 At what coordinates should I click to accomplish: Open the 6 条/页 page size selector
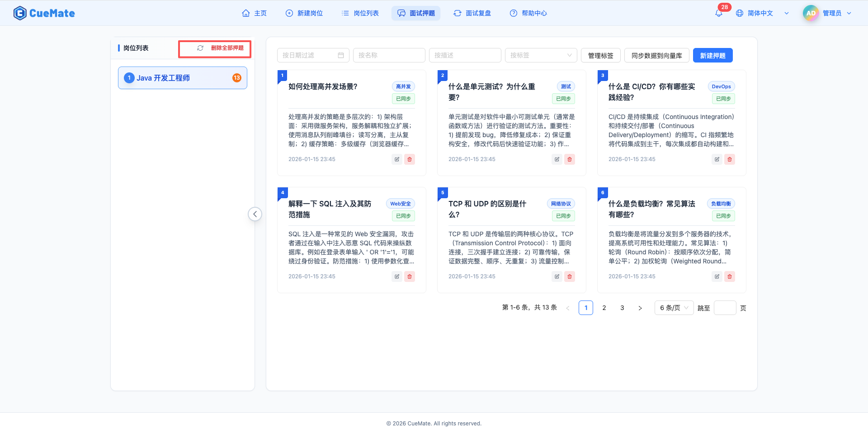click(674, 308)
